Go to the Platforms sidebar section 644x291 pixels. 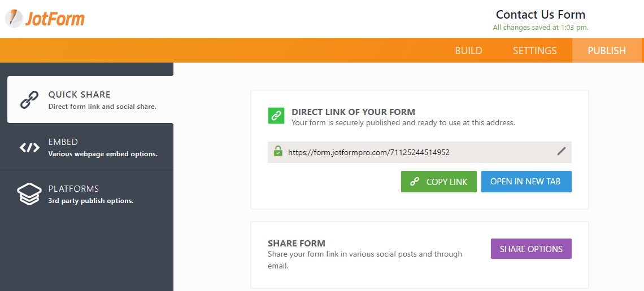click(90, 194)
